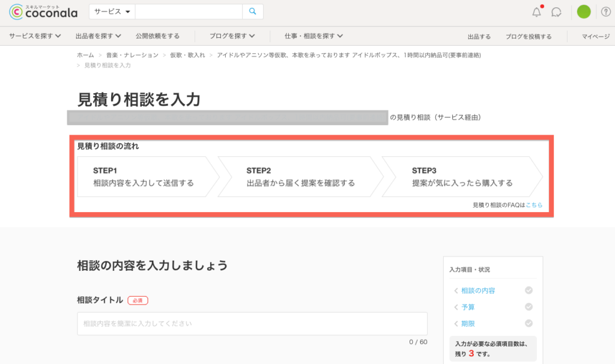Go to マイページ
Image resolution: width=615 pixels, height=364 pixels.
595,37
